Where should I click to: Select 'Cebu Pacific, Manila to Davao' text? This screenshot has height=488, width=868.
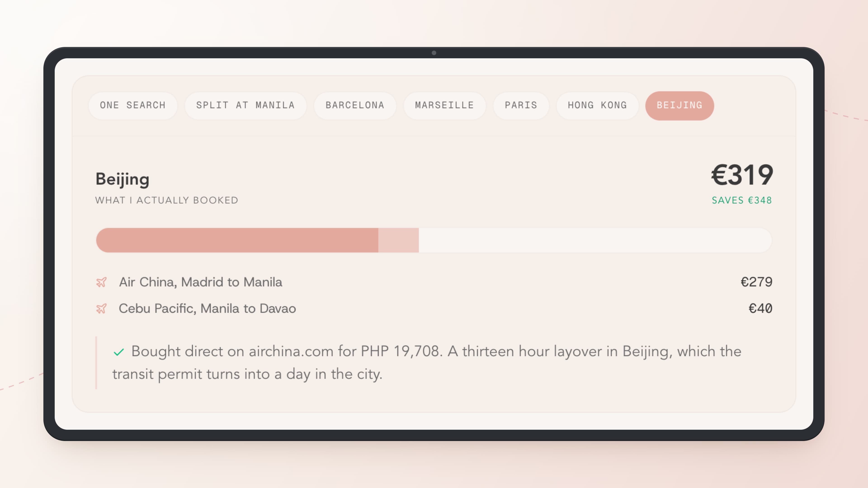pos(207,308)
